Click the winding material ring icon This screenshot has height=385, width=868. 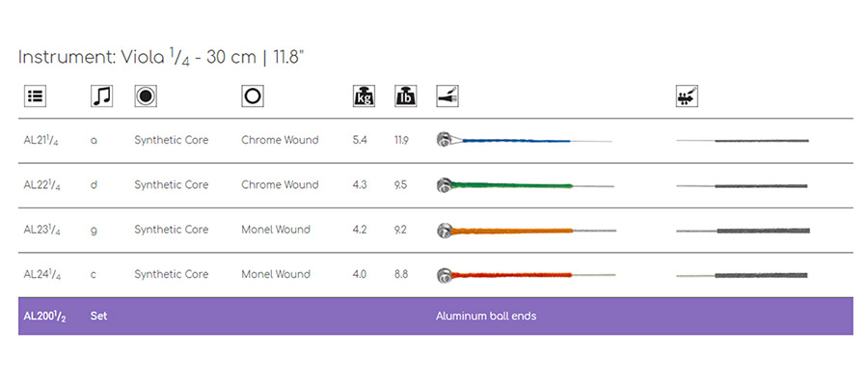[253, 96]
